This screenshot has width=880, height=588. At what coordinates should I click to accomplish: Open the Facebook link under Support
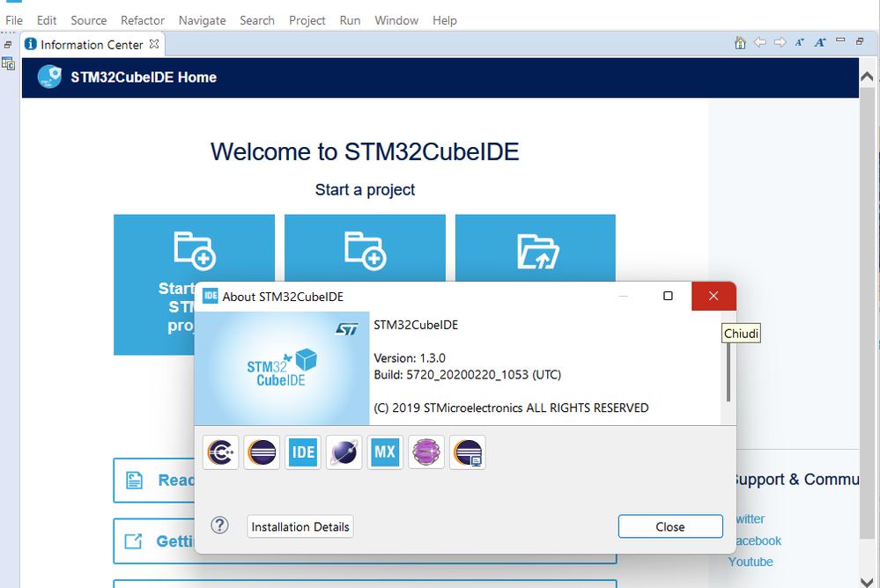pyautogui.click(x=758, y=540)
